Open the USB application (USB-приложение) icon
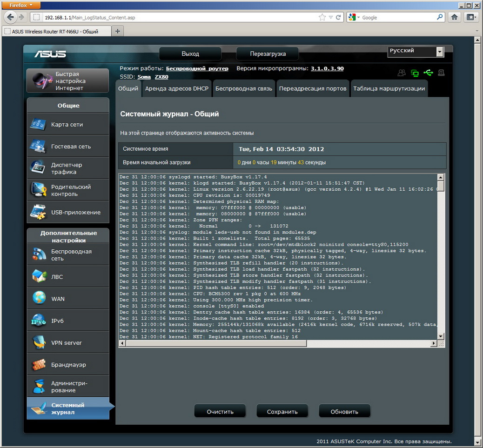The width and height of the screenshot is (483, 448). tap(38, 212)
